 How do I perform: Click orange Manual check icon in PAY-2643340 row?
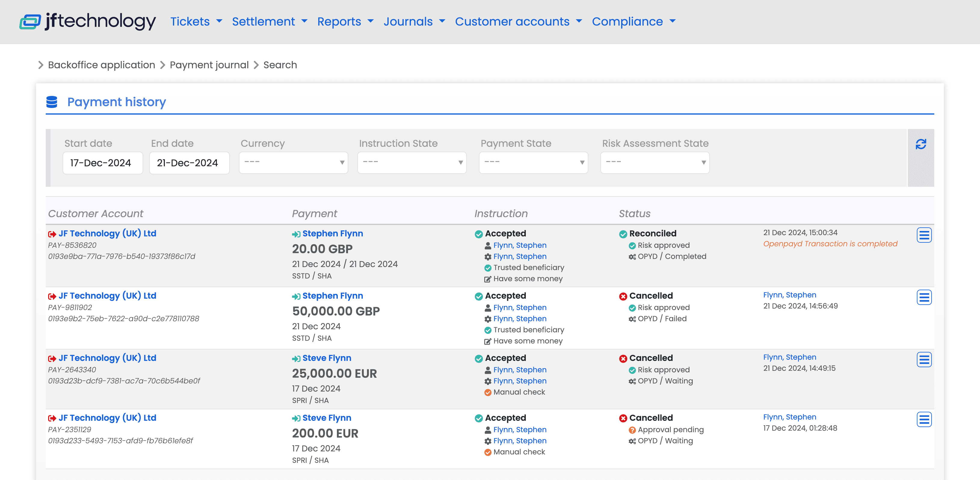[488, 392]
